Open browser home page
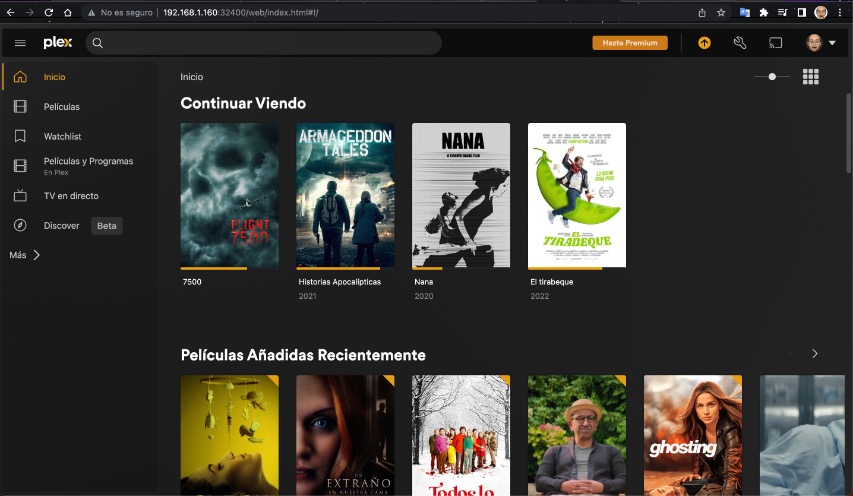Image resolution: width=853 pixels, height=496 pixels. (67, 12)
